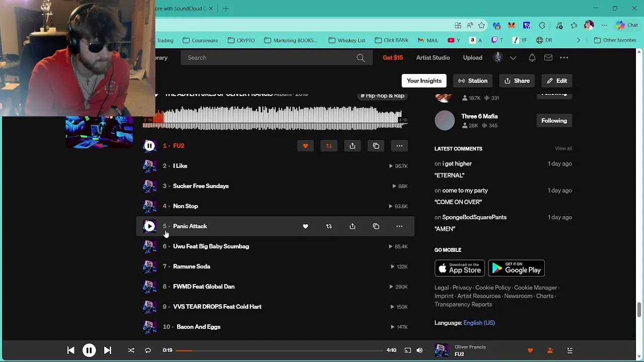Open the Charts footer link
The image size is (644, 362).
[545, 296]
